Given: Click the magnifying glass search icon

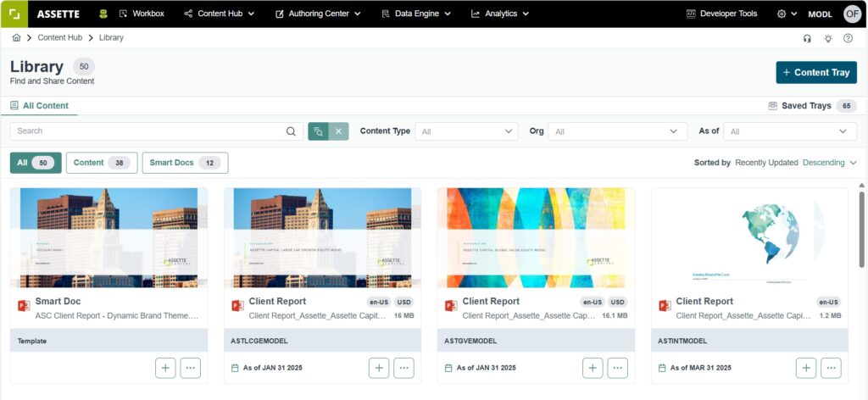Looking at the screenshot, I should click(x=291, y=131).
